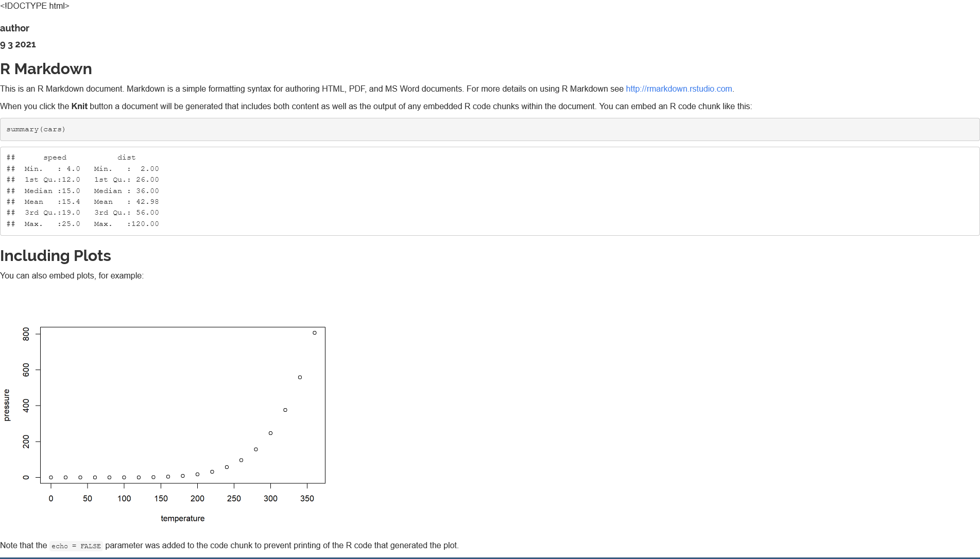The width and height of the screenshot is (980, 559).
Task: Select the summary(cars) code block
Action: pyautogui.click(x=36, y=129)
